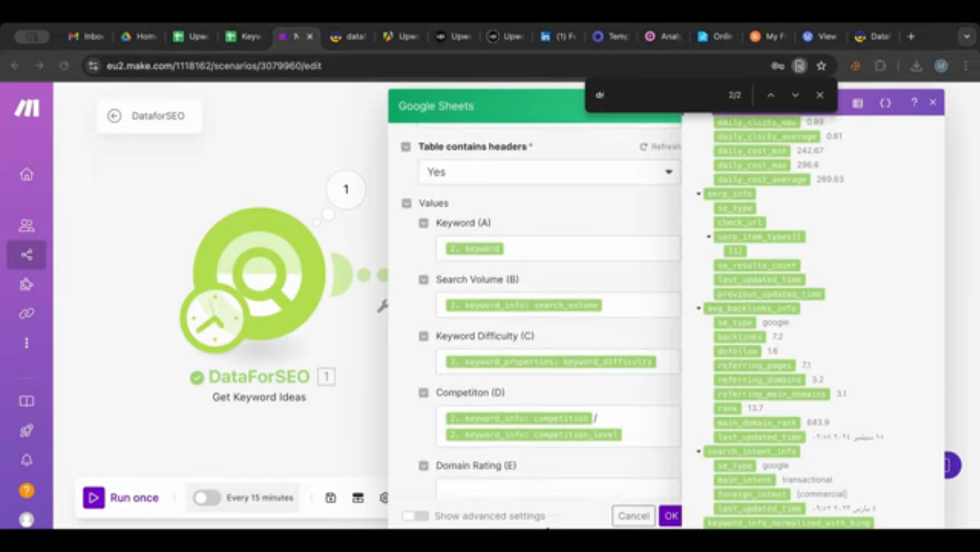Toggle map checkbox for Competiton (D)
The image size is (980, 552).
coord(423,393)
